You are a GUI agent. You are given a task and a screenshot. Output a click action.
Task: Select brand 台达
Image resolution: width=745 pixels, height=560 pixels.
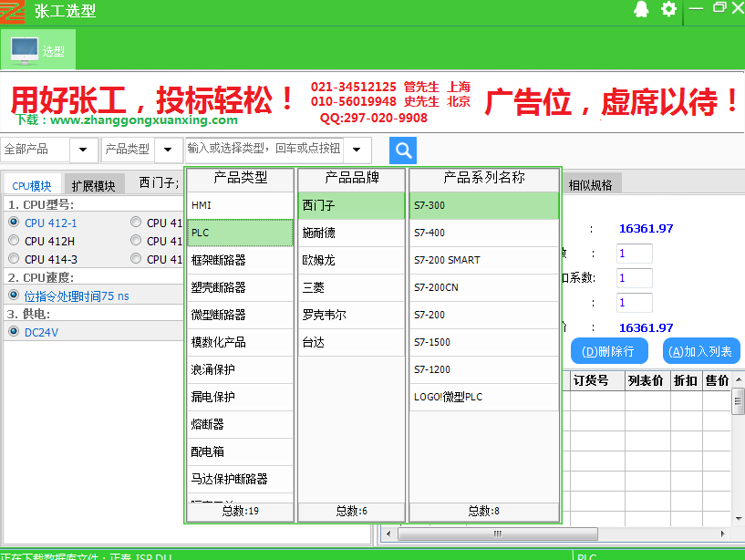click(x=352, y=342)
